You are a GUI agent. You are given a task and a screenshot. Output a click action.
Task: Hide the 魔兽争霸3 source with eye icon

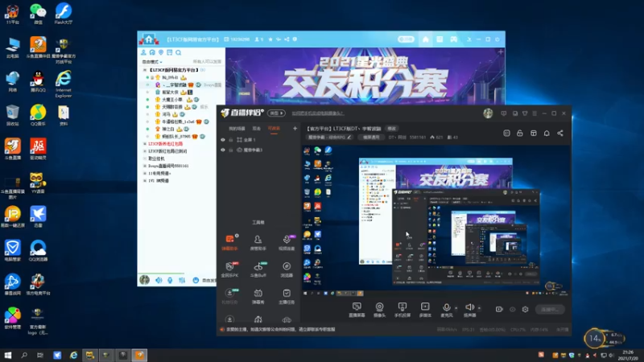click(223, 150)
